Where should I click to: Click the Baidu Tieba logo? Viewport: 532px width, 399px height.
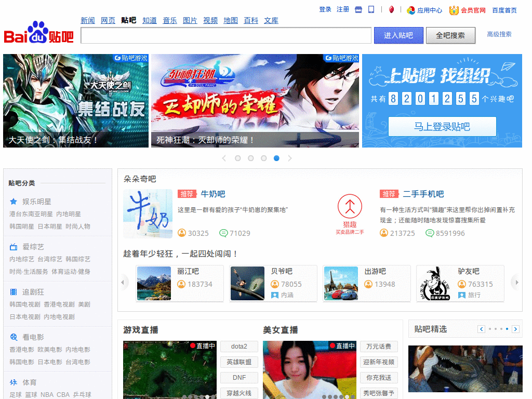38,33
